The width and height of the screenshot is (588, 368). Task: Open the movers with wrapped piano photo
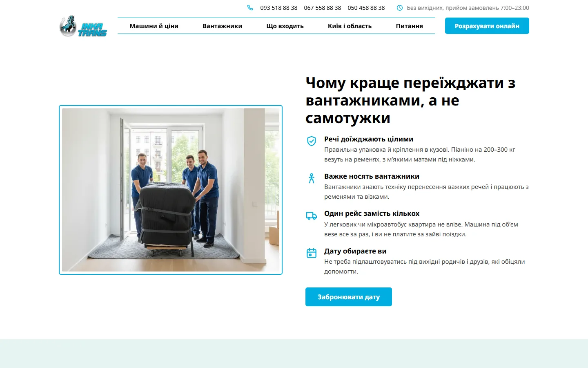[171, 190]
